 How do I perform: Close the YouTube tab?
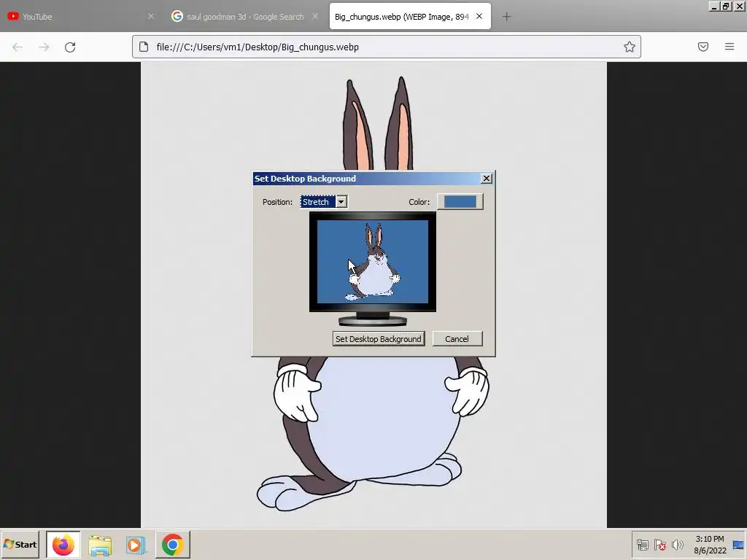150,16
